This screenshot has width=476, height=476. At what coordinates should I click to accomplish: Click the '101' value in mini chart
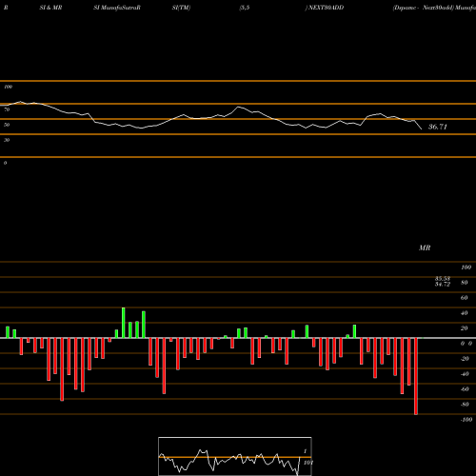(x=308, y=463)
